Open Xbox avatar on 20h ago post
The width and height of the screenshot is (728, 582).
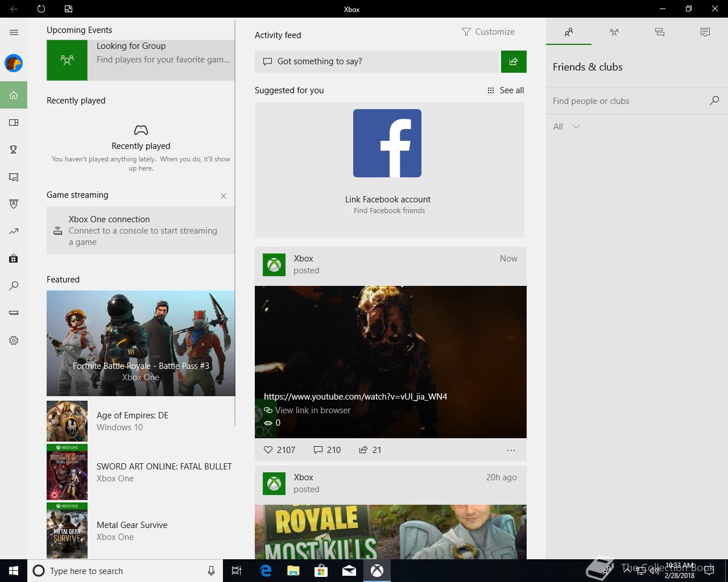point(274,484)
